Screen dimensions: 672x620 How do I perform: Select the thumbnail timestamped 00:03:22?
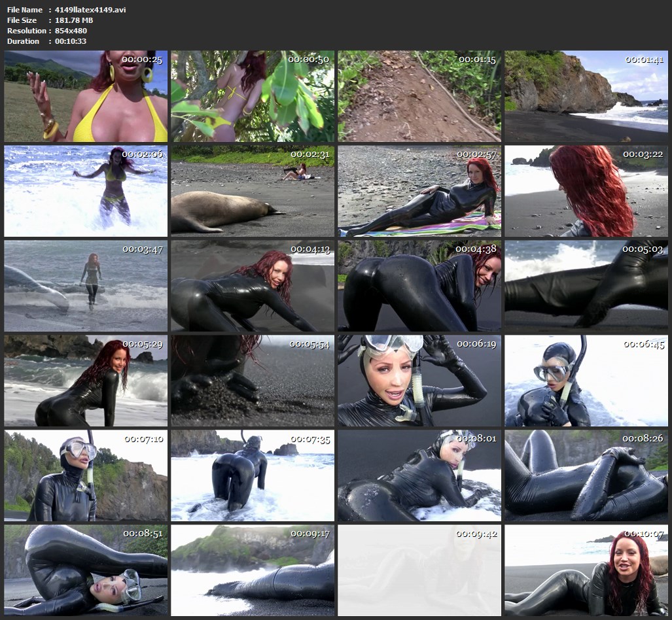click(x=586, y=191)
